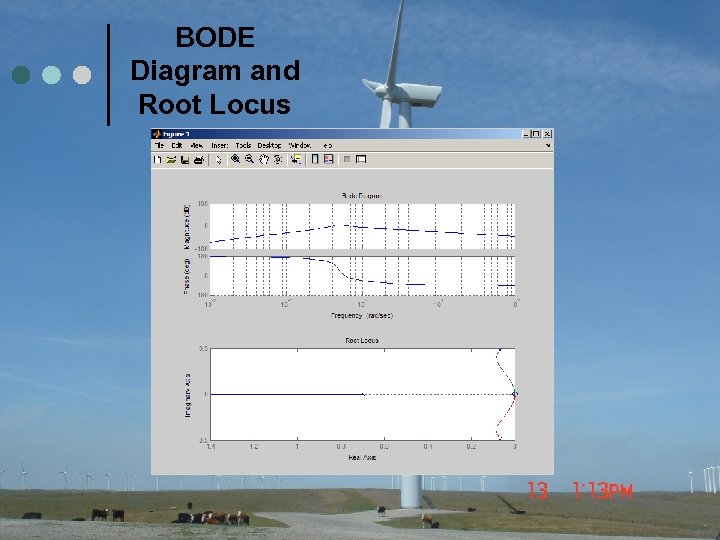The height and width of the screenshot is (540, 720).
Task: Select the Pan hand tool
Action: [264, 159]
